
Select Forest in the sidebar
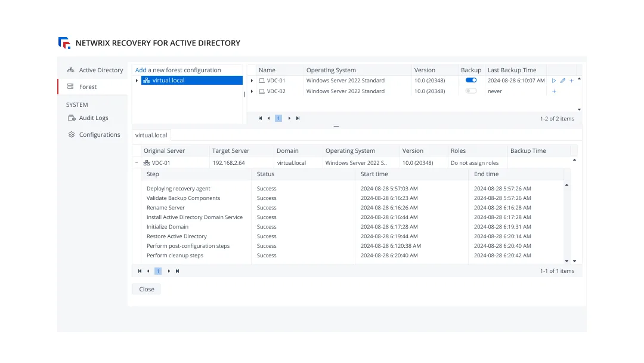[93, 87]
